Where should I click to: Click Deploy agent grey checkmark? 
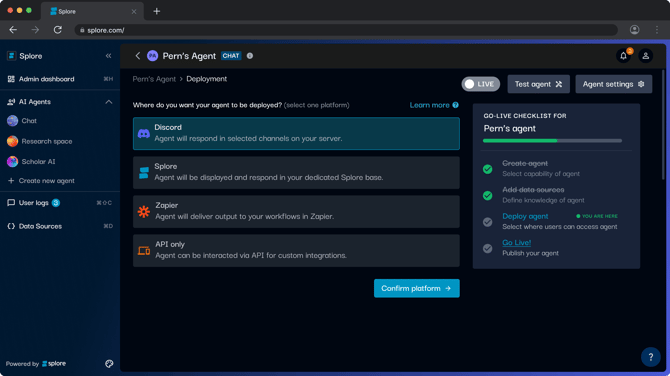click(488, 222)
